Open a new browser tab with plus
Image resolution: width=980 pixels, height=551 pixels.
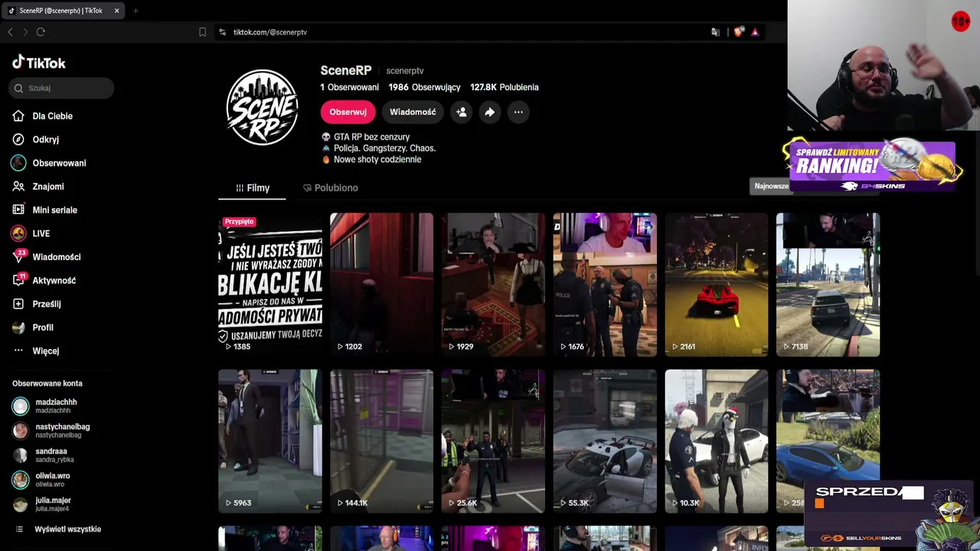[136, 11]
